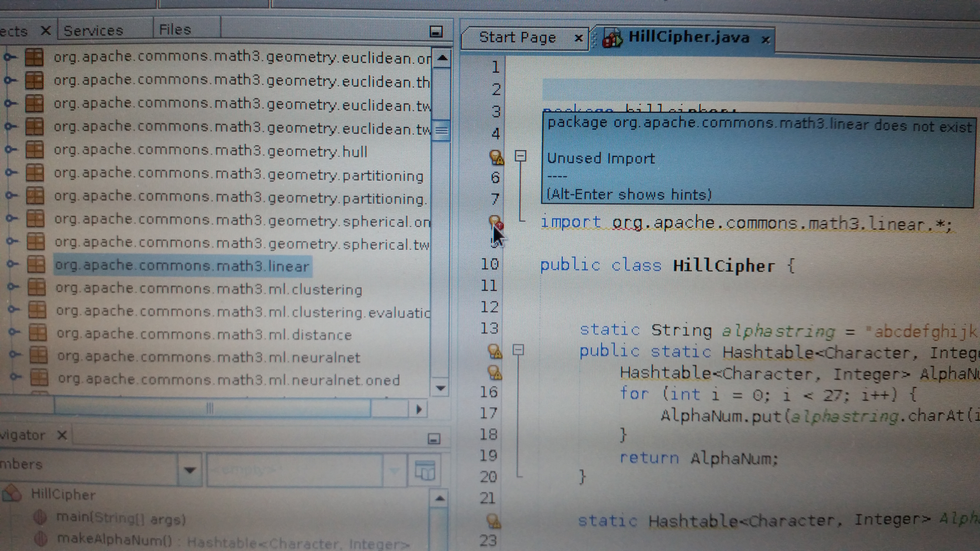980x551 pixels.
Task: Minimize the Projects window panel
Action: pyautogui.click(x=436, y=32)
